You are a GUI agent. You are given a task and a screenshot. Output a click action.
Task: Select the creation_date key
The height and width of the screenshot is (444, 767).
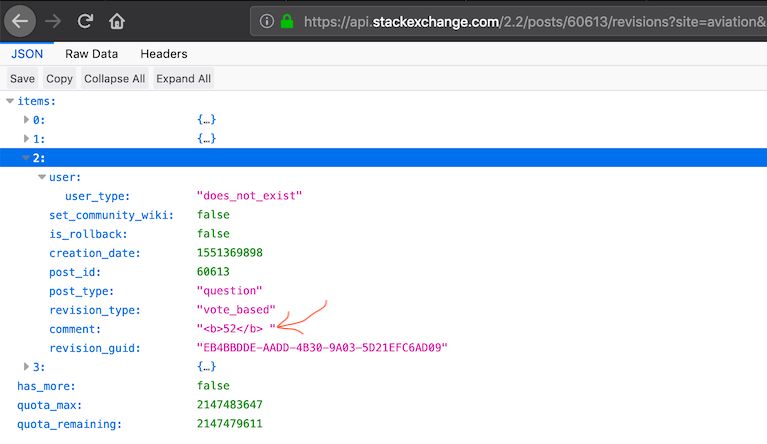(x=94, y=253)
